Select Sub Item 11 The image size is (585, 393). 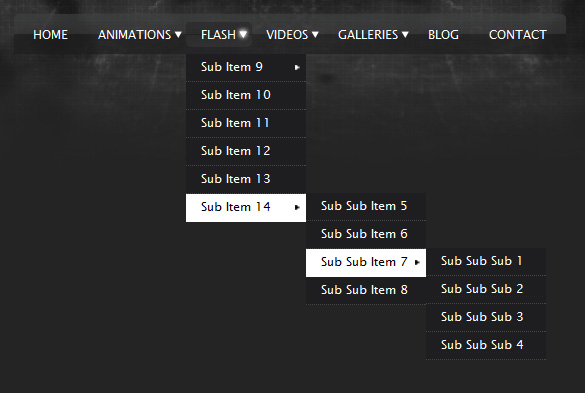pyautogui.click(x=246, y=124)
